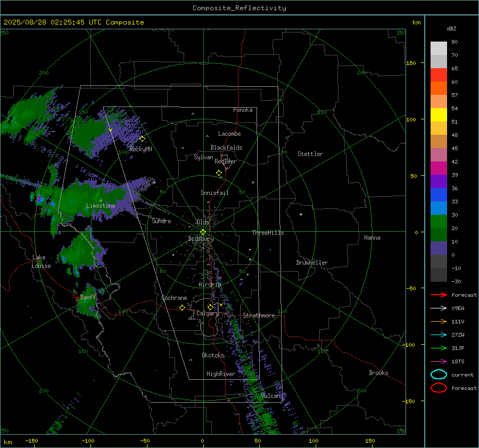Click the Strathmore town label
Screen dimensions: 479x448
coord(259,315)
